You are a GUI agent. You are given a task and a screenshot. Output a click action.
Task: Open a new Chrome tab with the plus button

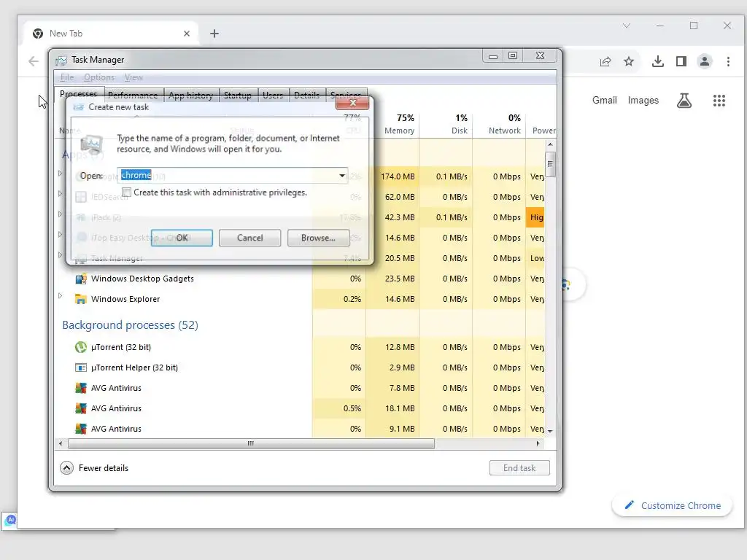214,34
